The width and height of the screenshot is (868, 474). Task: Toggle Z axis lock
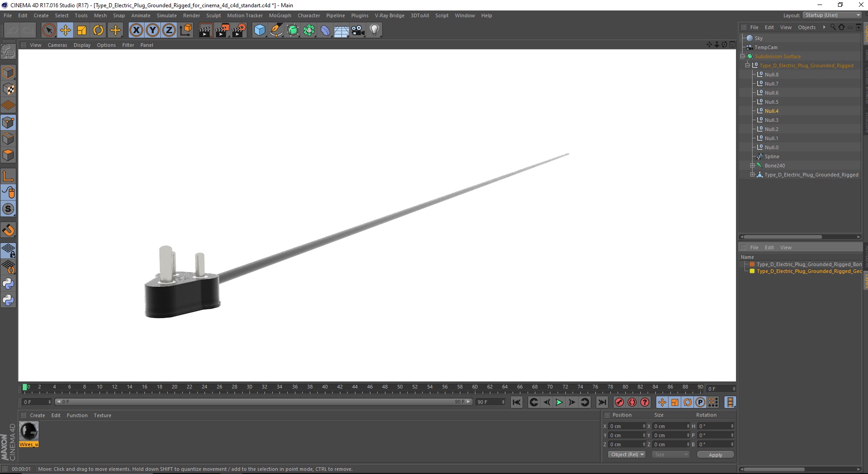(169, 30)
